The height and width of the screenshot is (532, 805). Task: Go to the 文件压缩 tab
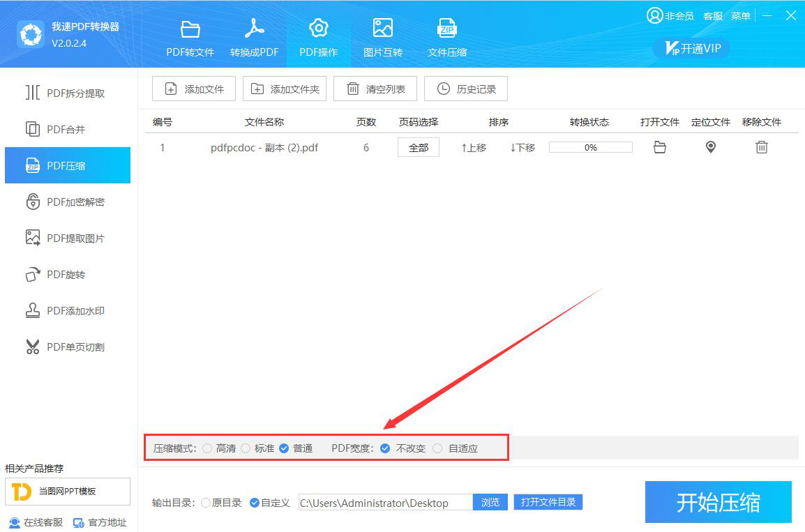click(446, 38)
